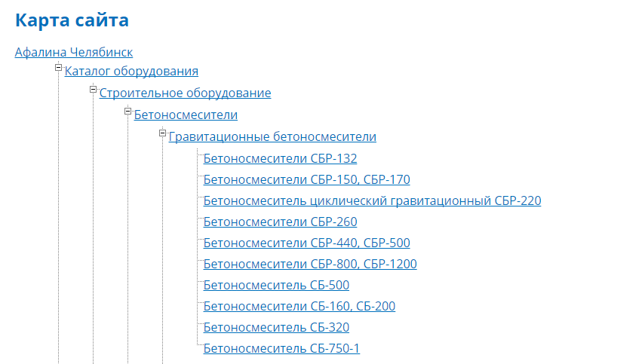642x364 pixels.
Task: Go to Строительное оборудование page
Action: click(185, 93)
